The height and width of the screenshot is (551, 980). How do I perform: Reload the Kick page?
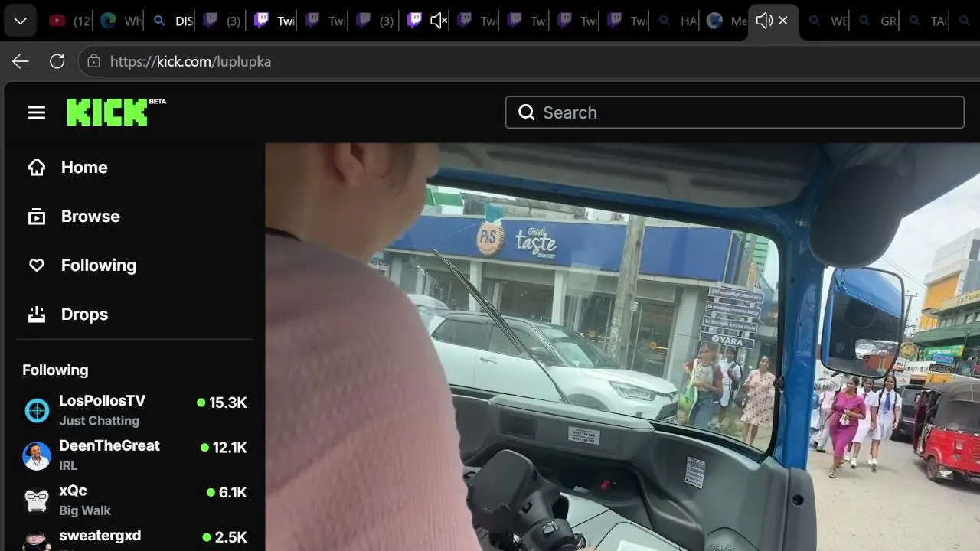[57, 61]
